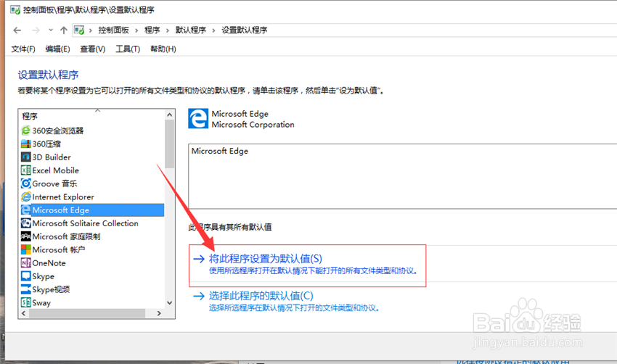Click 将此程序设置为默认值(S) link
The width and height of the screenshot is (617, 364).
(265, 259)
